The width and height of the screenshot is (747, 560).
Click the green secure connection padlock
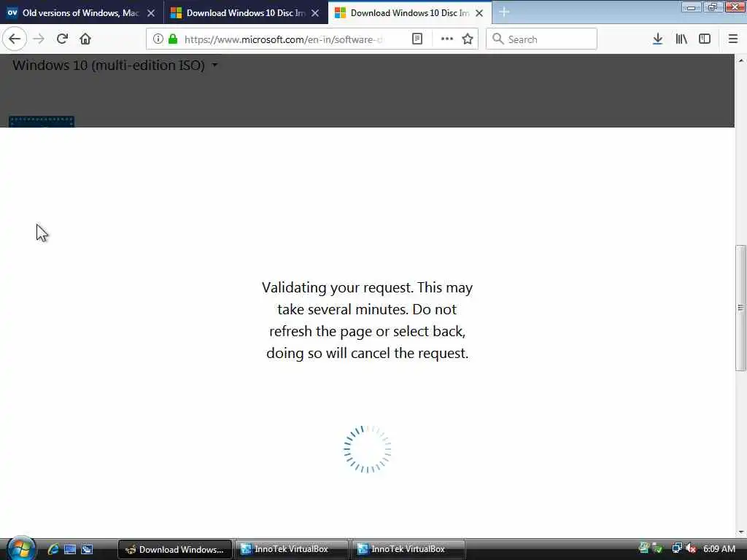[173, 39]
